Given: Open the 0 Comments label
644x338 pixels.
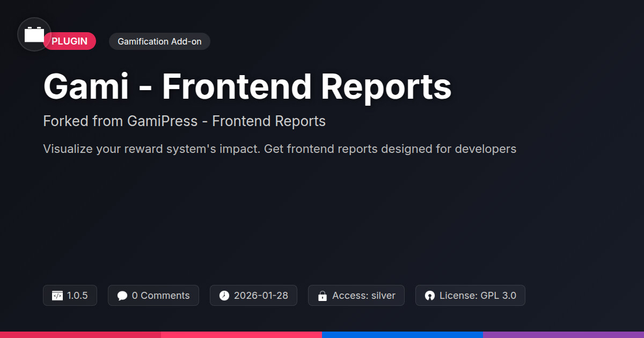Looking at the screenshot, I should (160, 296).
